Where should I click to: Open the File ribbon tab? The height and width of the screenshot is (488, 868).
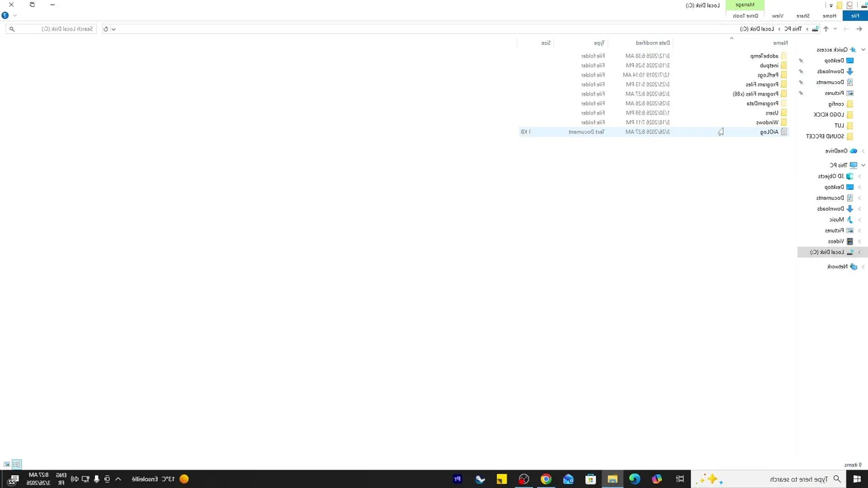854,16
